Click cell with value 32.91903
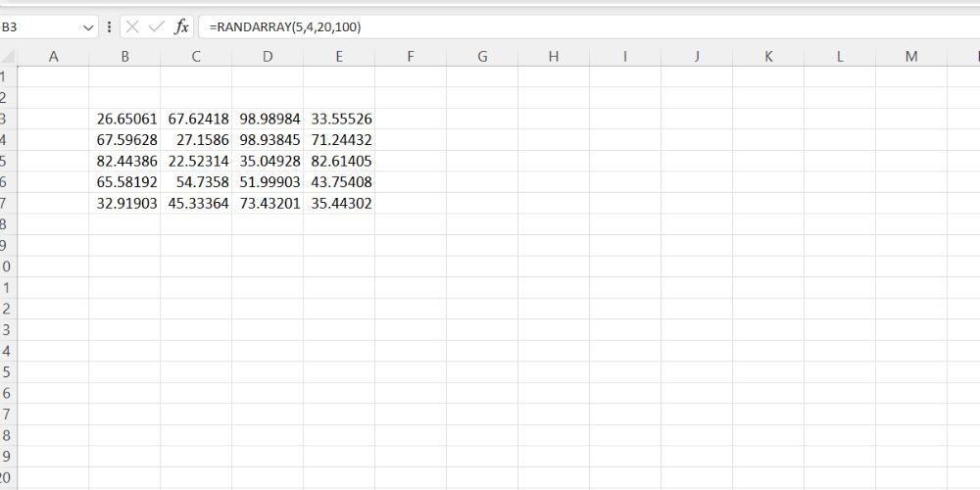 tap(125, 204)
